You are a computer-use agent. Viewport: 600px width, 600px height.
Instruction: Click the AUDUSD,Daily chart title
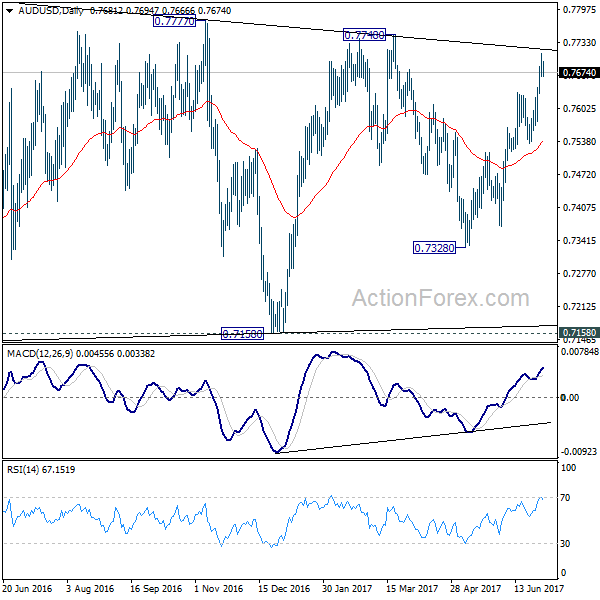51,11
